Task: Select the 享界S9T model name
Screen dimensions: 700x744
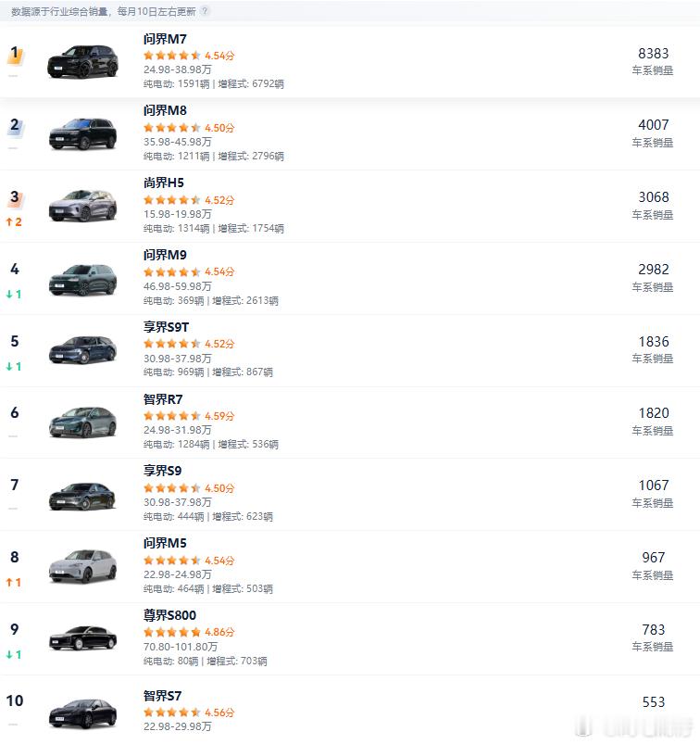Action: pos(169,327)
